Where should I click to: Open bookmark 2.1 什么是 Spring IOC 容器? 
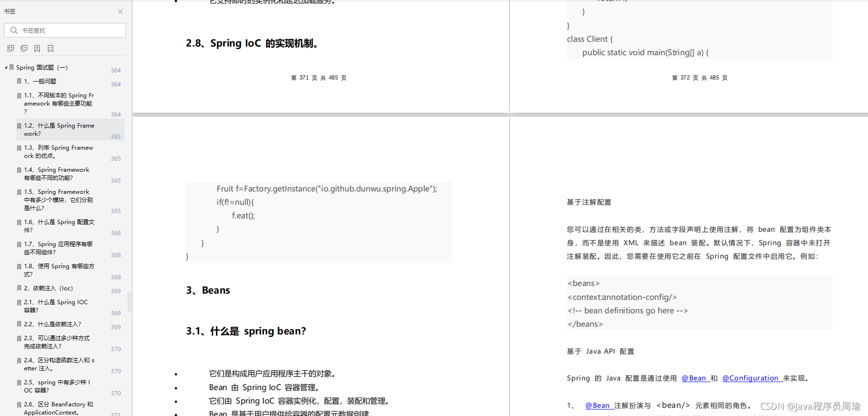56,306
